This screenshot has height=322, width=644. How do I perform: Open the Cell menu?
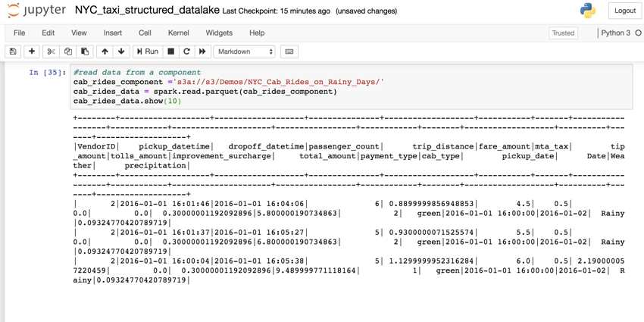(145, 33)
